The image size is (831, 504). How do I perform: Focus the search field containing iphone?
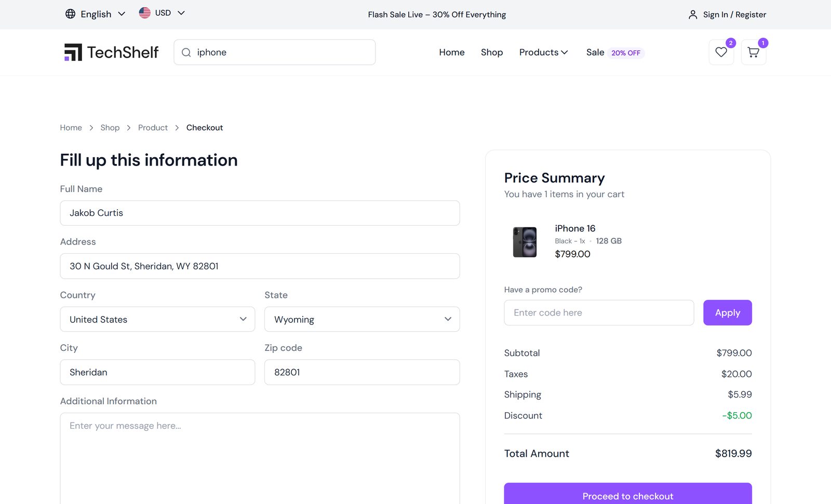point(275,52)
